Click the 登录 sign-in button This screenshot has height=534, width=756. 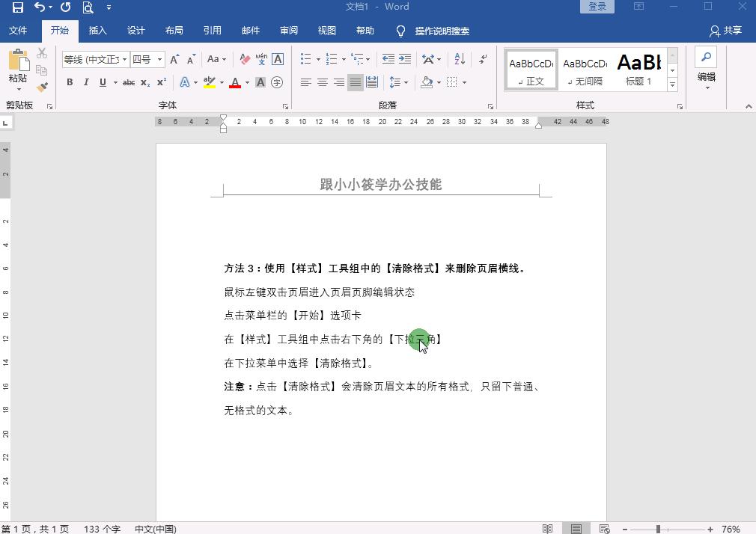[x=597, y=6]
